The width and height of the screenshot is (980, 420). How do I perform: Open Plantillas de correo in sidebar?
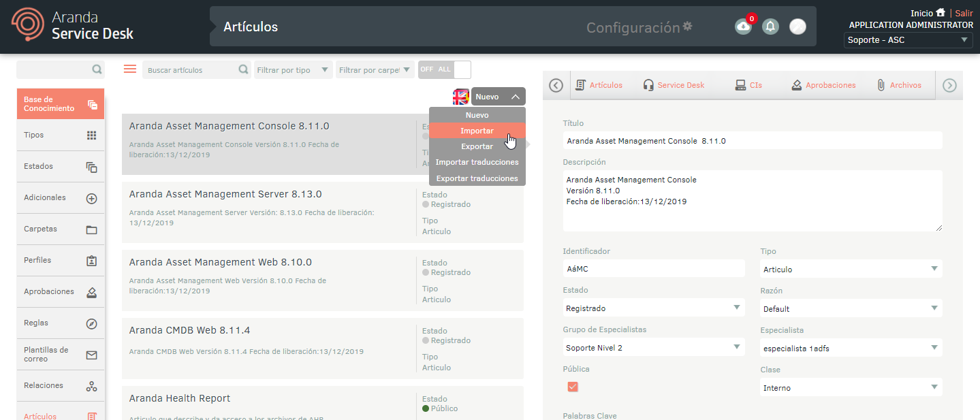[61, 355]
